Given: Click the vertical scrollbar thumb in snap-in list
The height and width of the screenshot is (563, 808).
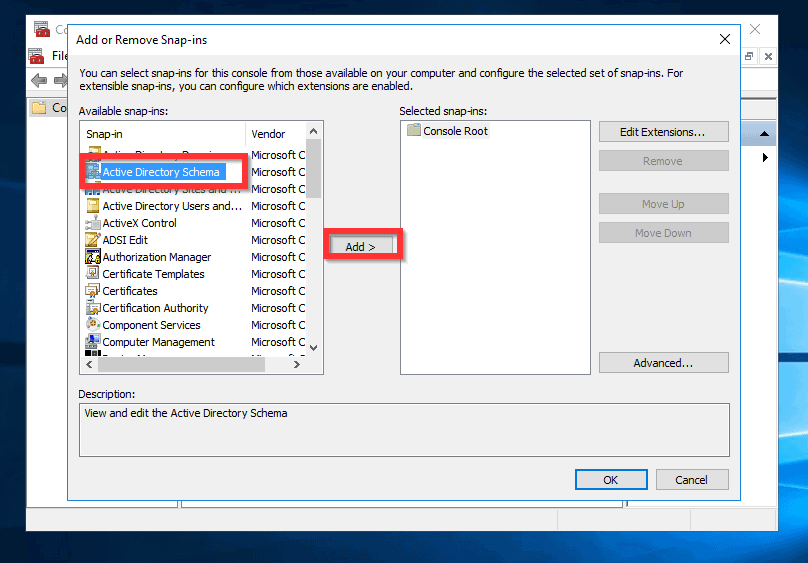Looking at the screenshot, I should click(313, 168).
